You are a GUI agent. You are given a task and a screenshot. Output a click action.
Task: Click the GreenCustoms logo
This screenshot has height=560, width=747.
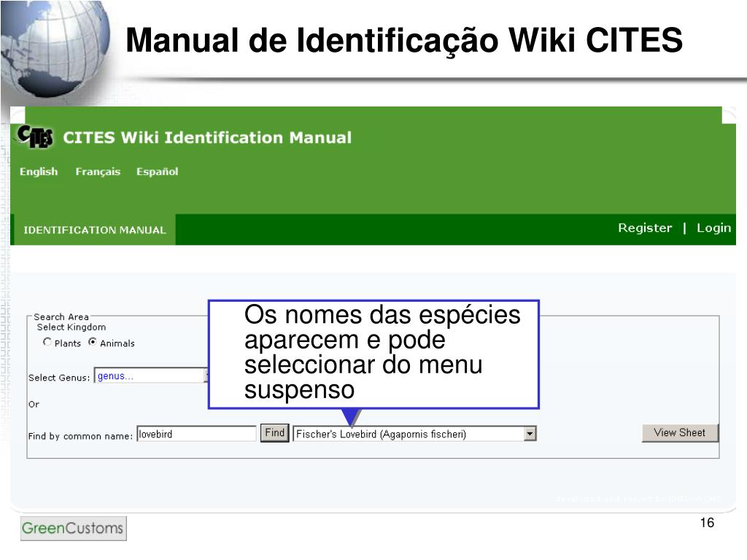[74, 528]
